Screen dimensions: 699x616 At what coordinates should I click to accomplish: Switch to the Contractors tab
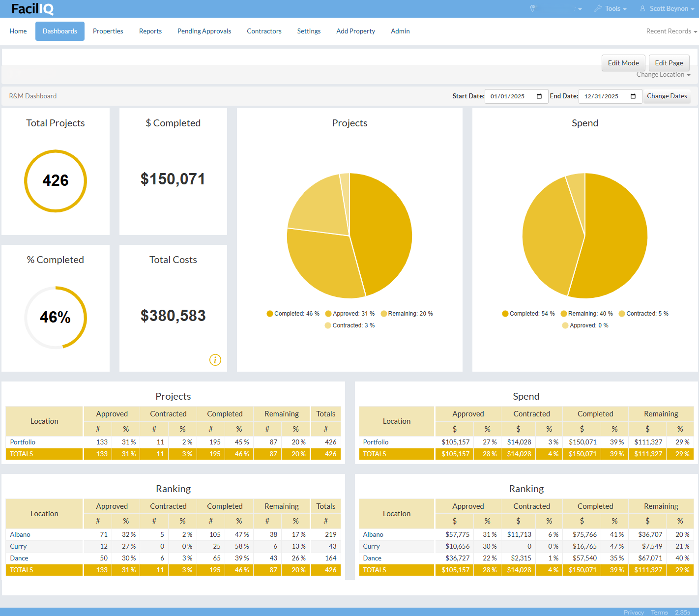[264, 31]
